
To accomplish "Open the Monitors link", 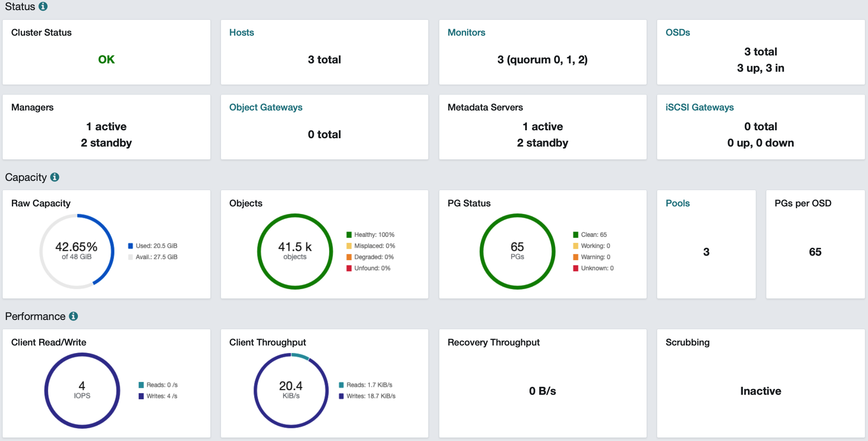I will point(466,33).
